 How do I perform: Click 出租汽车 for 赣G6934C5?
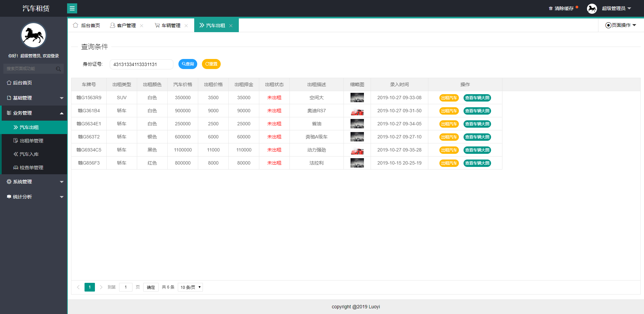(x=449, y=150)
